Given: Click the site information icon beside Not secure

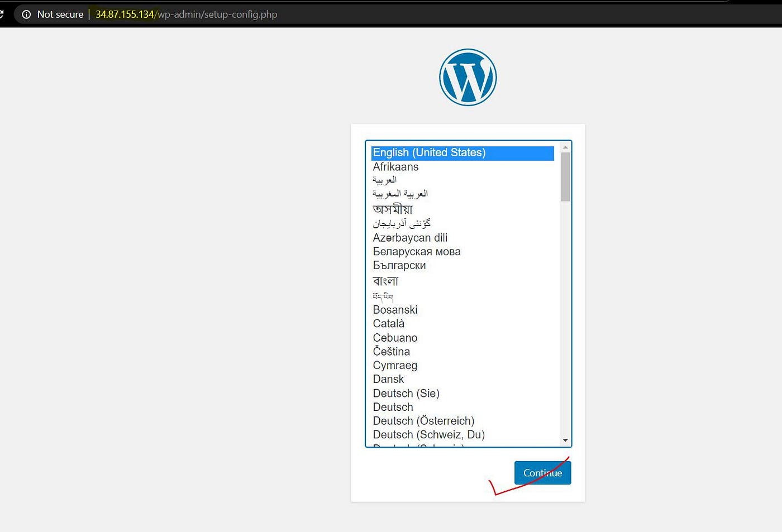Looking at the screenshot, I should [26, 15].
